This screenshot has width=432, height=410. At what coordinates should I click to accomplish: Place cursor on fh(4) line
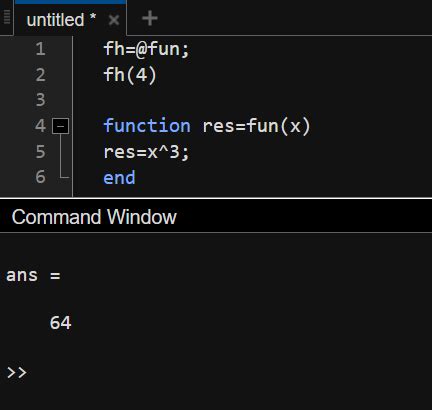point(130,75)
